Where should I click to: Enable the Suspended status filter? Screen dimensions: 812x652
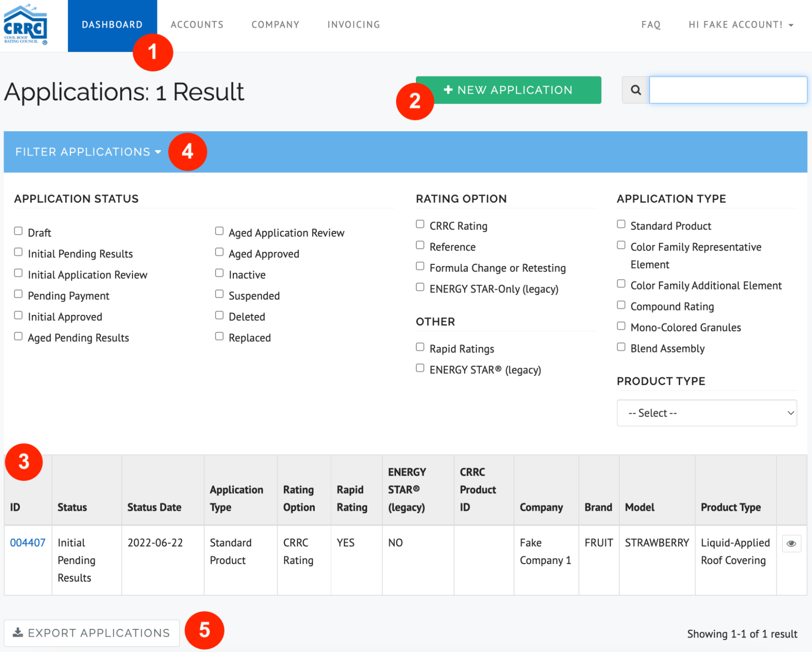coord(219,294)
